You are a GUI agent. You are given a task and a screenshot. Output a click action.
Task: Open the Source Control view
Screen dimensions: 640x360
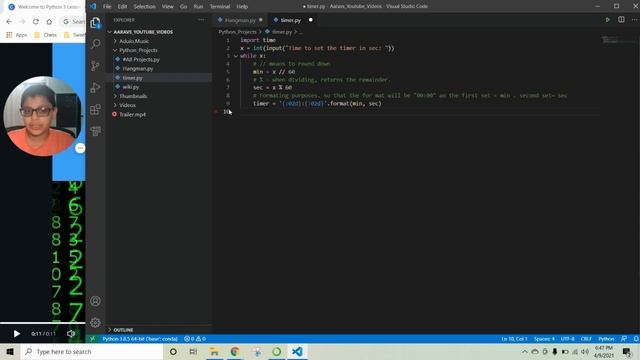[x=96, y=65]
